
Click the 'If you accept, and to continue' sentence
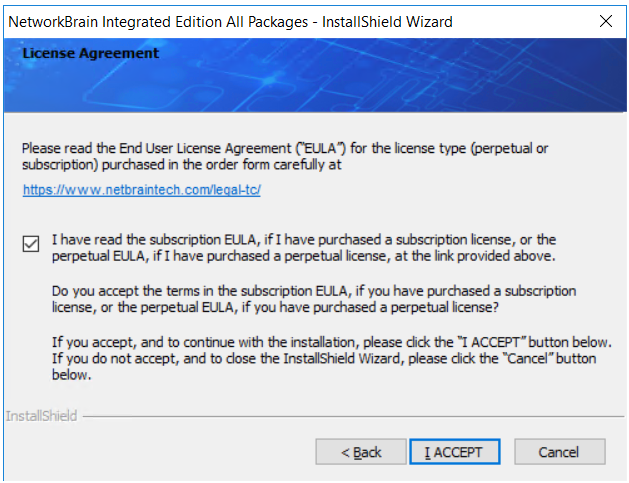tap(331, 342)
